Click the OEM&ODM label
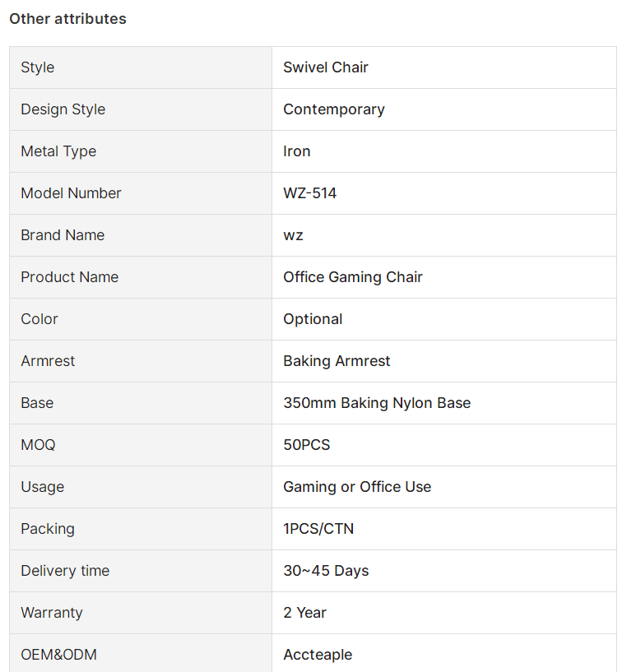 point(58,655)
